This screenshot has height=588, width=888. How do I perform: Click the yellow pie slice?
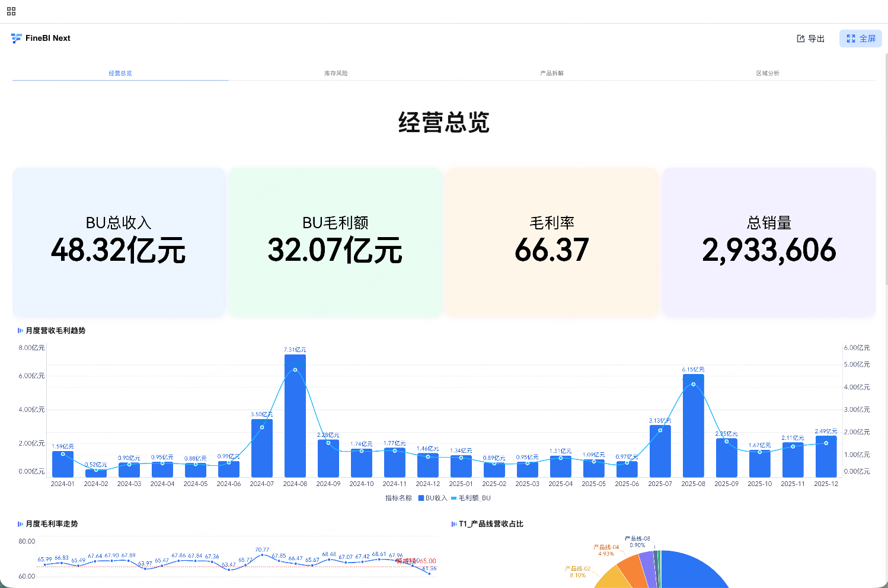coord(614,577)
